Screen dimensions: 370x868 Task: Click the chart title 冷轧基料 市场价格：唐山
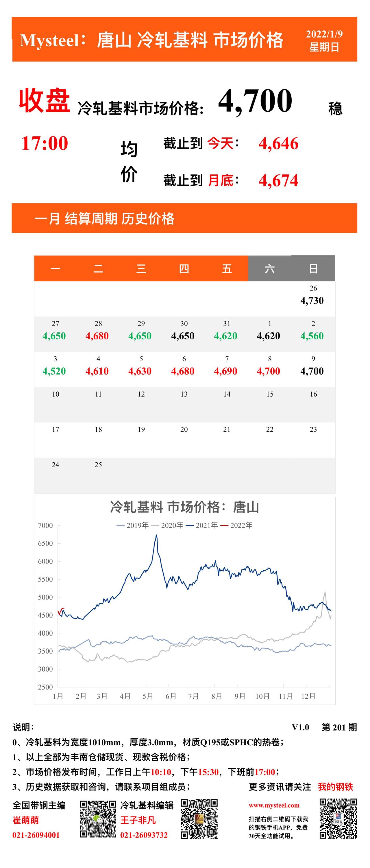pyautogui.click(x=184, y=507)
